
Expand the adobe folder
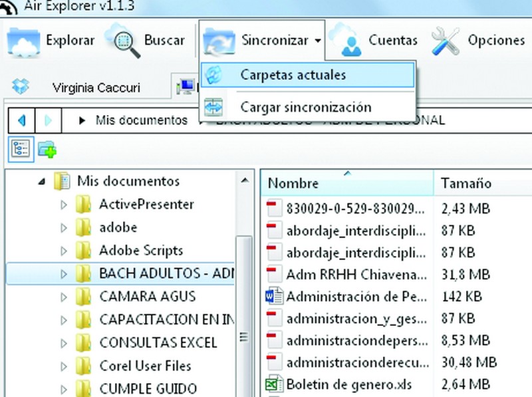(x=63, y=227)
